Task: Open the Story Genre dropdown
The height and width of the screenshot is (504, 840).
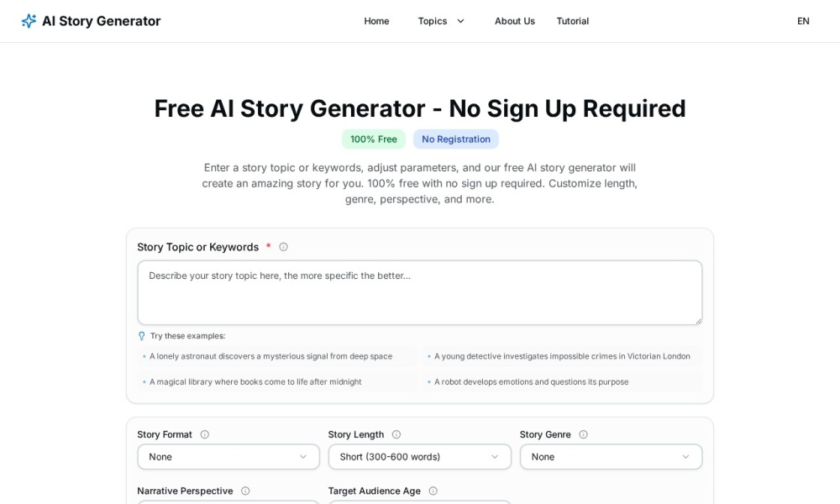Action: tap(611, 457)
